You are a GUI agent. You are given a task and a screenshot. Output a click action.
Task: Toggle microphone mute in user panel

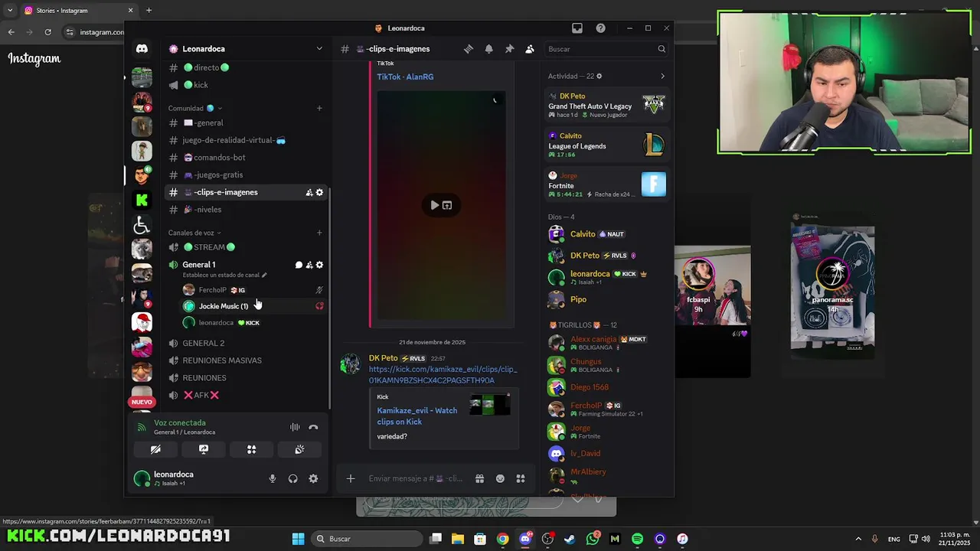click(x=272, y=479)
